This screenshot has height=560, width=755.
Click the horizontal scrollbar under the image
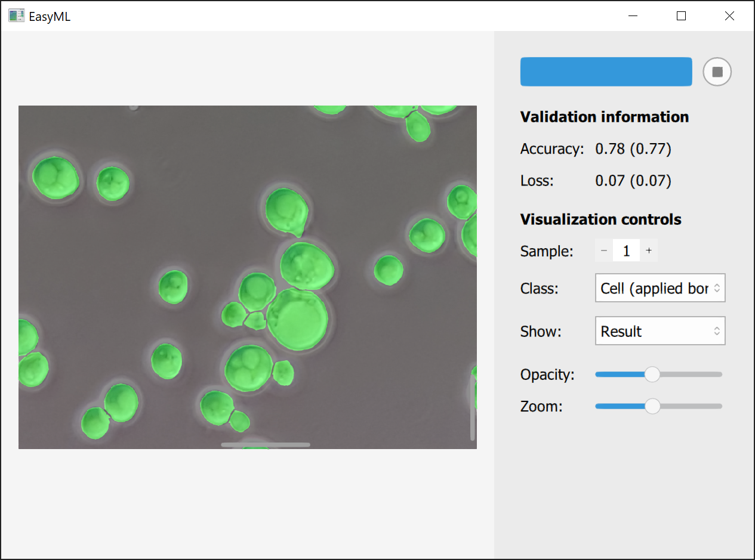tap(266, 445)
